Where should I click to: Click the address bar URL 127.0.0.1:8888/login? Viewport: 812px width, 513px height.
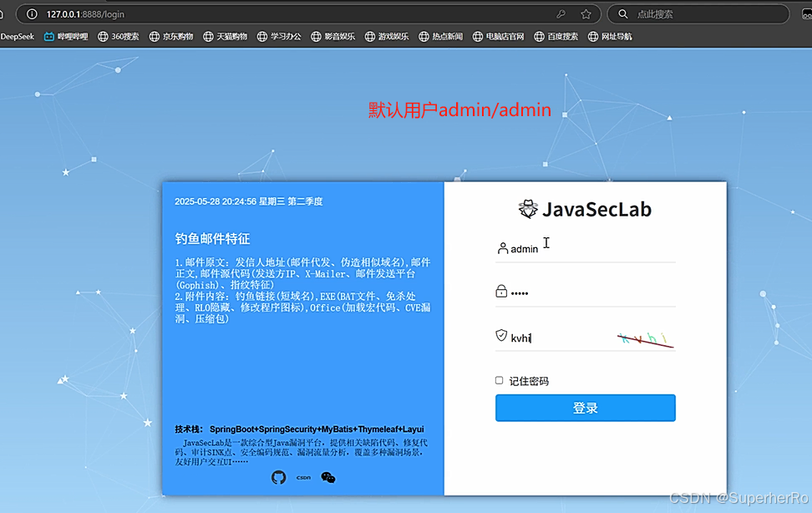[x=85, y=14]
